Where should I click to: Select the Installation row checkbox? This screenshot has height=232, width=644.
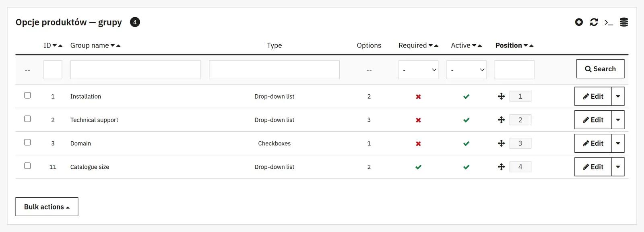27,95
